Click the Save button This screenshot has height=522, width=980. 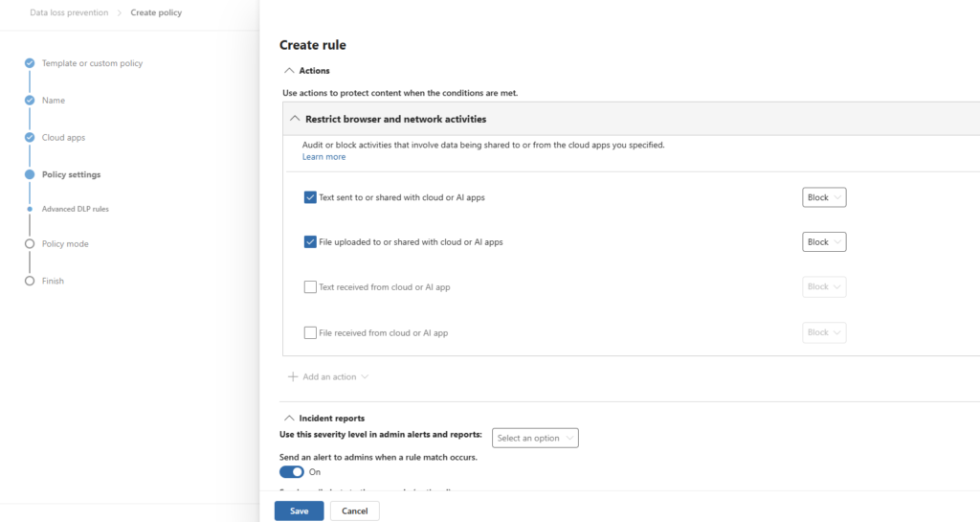[x=299, y=511]
